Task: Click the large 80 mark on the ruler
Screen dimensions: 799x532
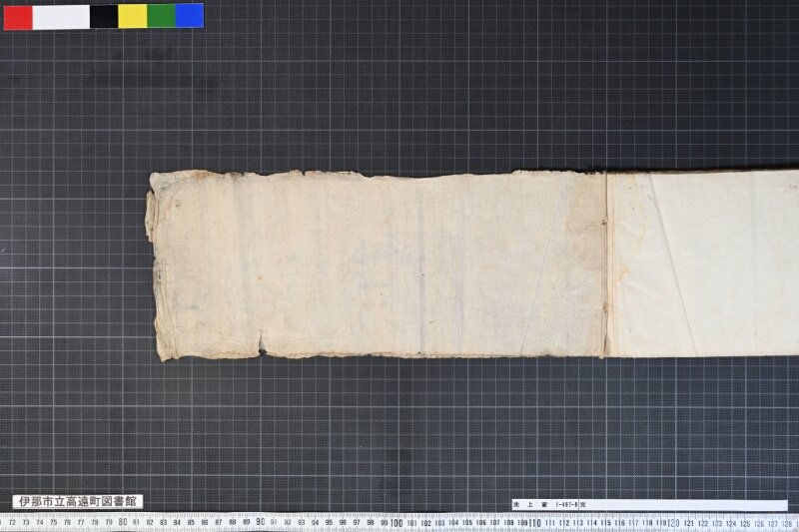Action: 122,522
